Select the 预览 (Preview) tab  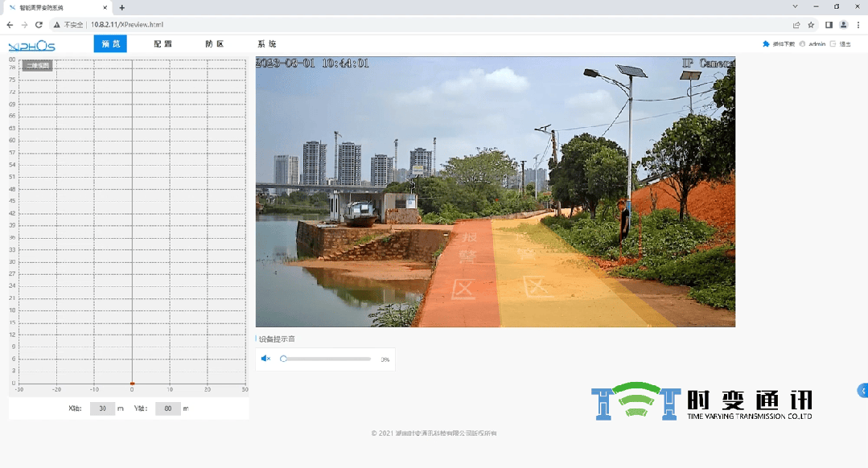pos(110,44)
